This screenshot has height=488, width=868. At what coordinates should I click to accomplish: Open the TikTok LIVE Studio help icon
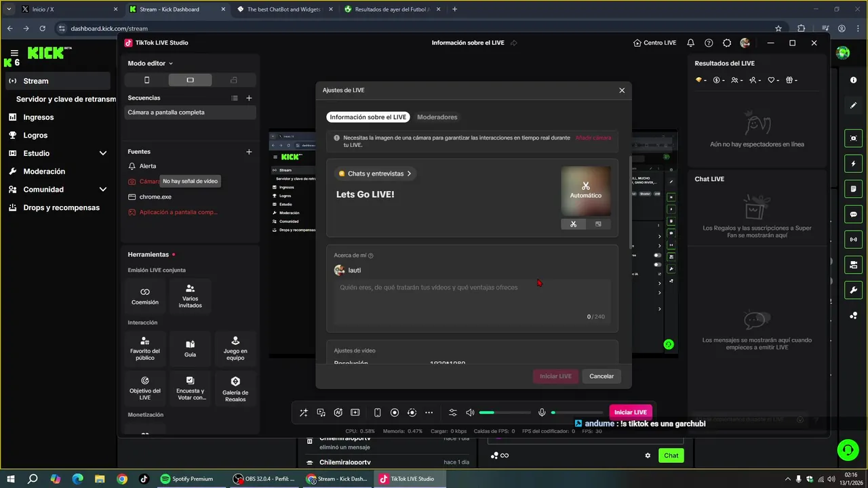(709, 43)
